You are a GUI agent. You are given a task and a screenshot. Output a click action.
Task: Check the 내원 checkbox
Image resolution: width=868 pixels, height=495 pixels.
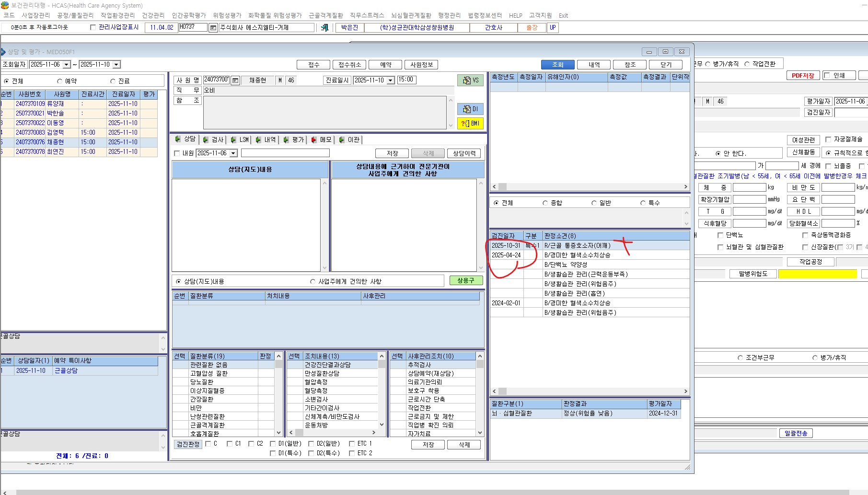click(x=177, y=153)
